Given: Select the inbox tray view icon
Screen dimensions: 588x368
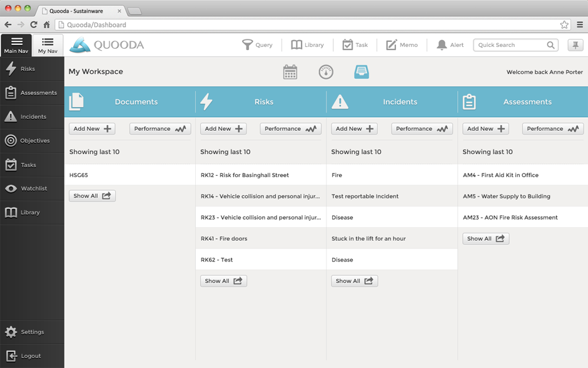Looking at the screenshot, I should [x=362, y=72].
